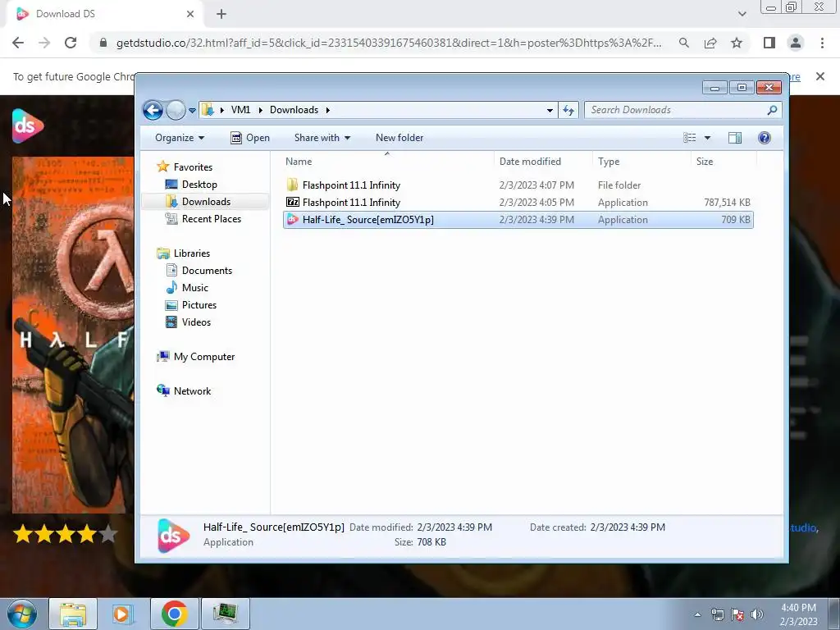Click the Chrome back arrow
This screenshot has height=630, width=840.
pos(18,43)
